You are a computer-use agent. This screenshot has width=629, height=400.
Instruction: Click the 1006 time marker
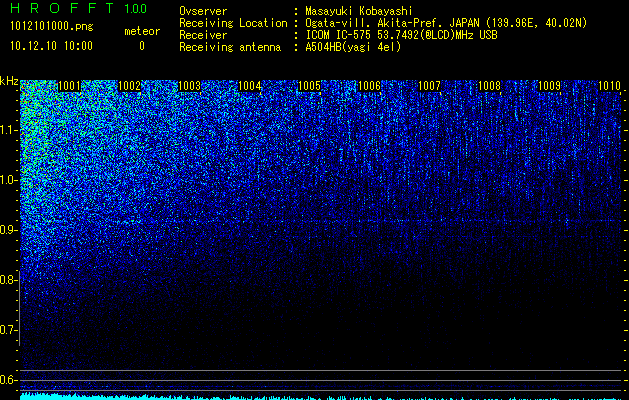[369, 86]
